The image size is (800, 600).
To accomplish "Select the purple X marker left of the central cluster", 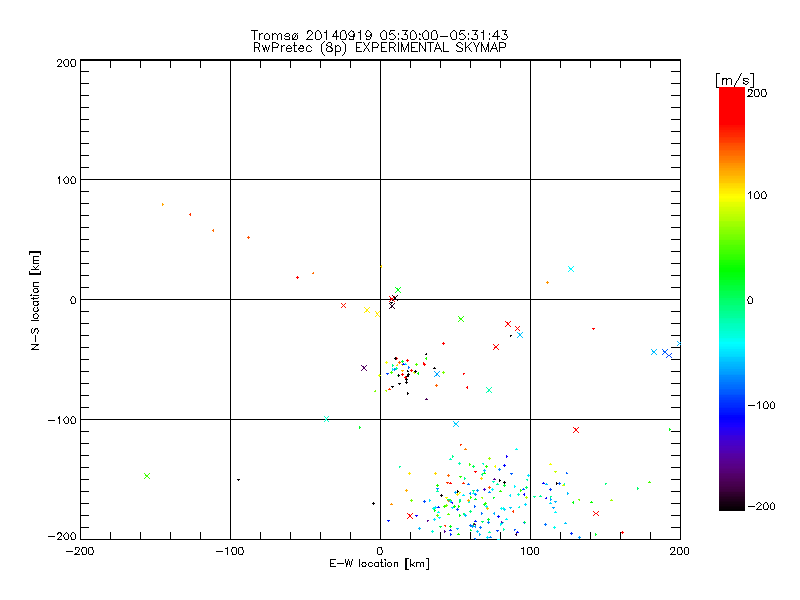I will (364, 368).
